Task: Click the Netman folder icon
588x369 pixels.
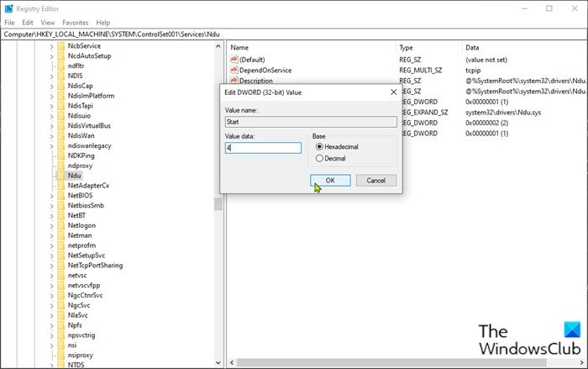Action: tap(61, 235)
